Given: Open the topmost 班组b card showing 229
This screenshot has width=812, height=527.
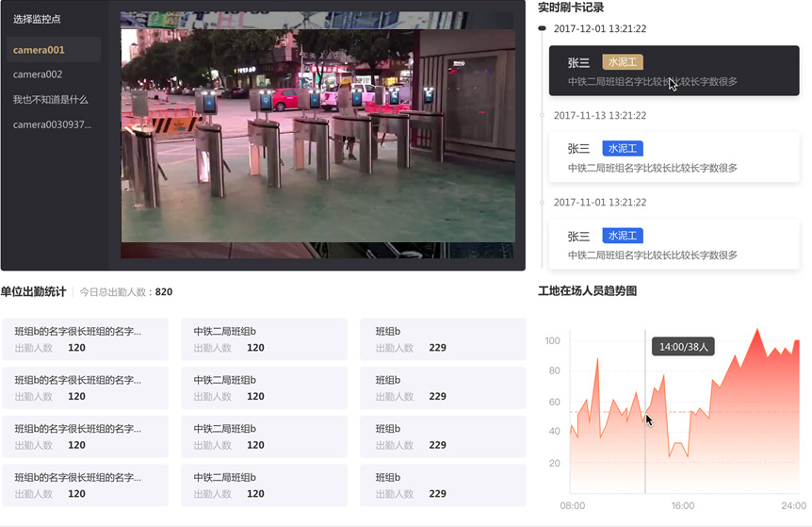Looking at the screenshot, I should pyautogui.click(x=443, y=338).
